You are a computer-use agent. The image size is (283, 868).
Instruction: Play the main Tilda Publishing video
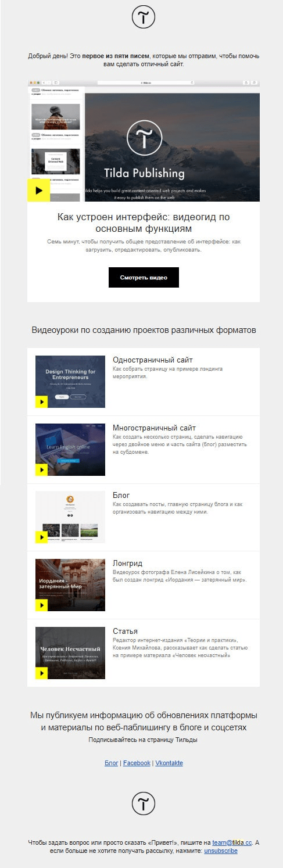39,190
